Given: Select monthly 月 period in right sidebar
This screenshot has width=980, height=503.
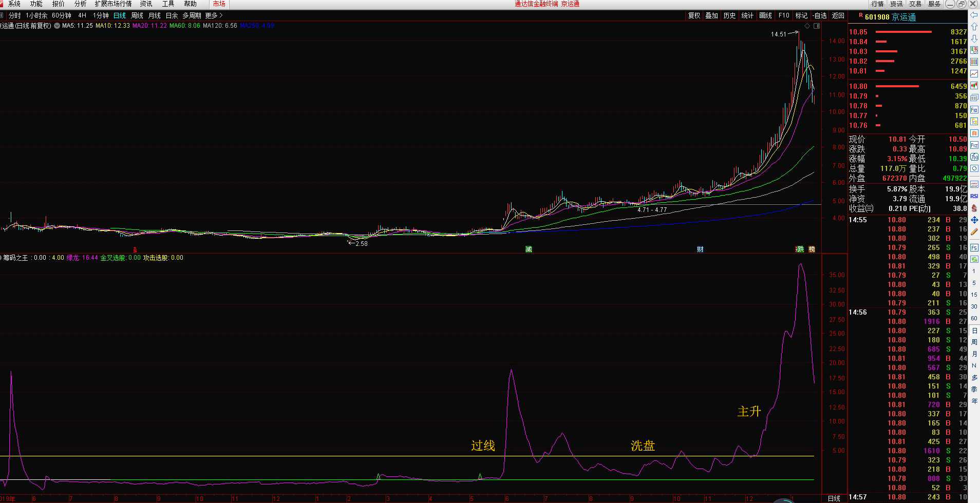Looking at the screenshot, I should pyautogui.click(x=974, y=354).
